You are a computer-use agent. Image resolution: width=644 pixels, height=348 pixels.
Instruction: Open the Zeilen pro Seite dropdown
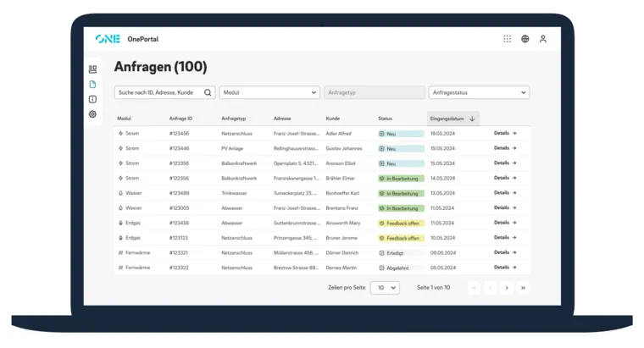click(386, 288)
